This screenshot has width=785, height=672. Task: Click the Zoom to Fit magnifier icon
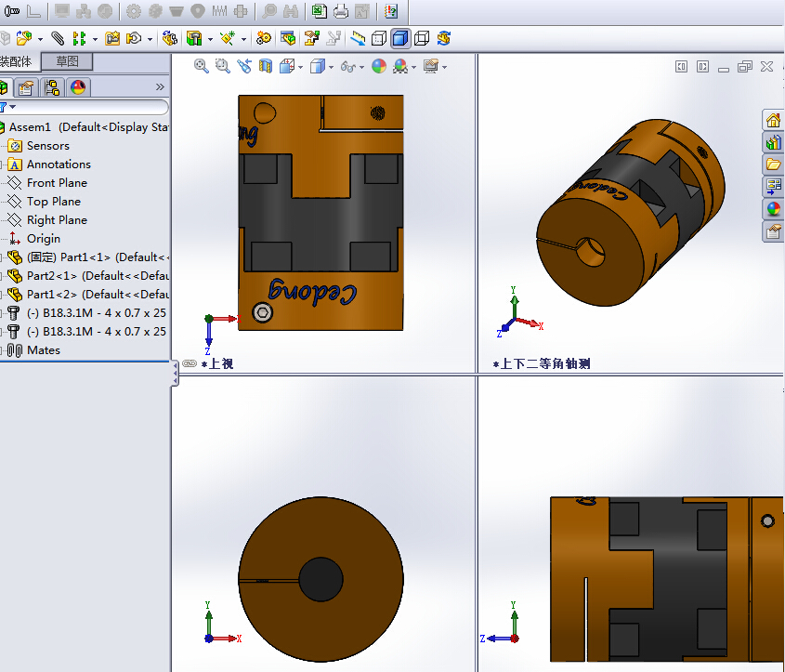tap(201, 66)
